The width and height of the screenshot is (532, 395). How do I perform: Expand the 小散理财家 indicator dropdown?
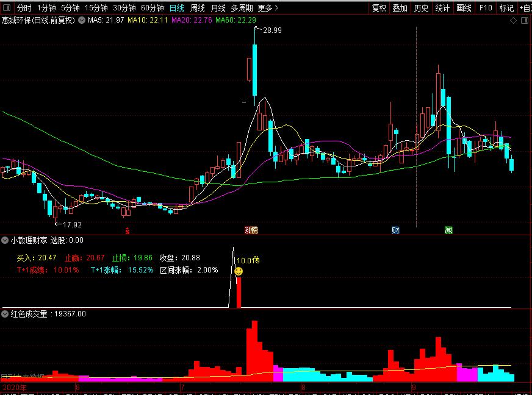(x=5, y=240)
